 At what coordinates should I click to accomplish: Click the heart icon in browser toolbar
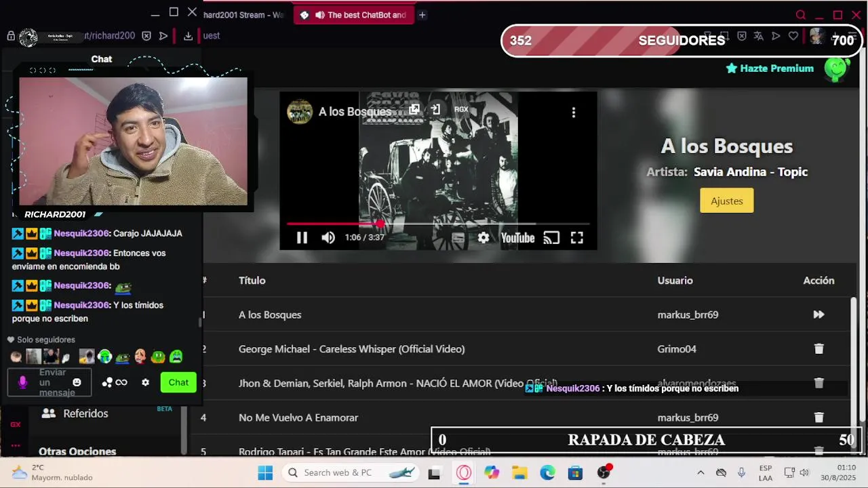(793, 36)
